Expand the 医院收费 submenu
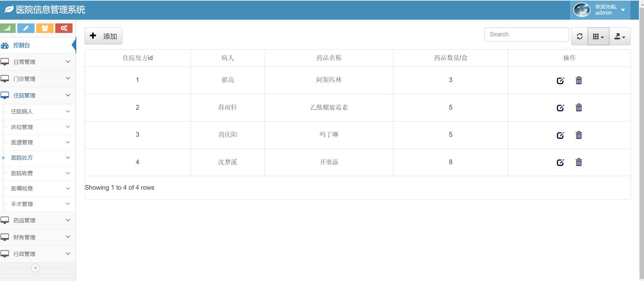The width and height of the screenshot is (644, 281). tap(39, 173)
